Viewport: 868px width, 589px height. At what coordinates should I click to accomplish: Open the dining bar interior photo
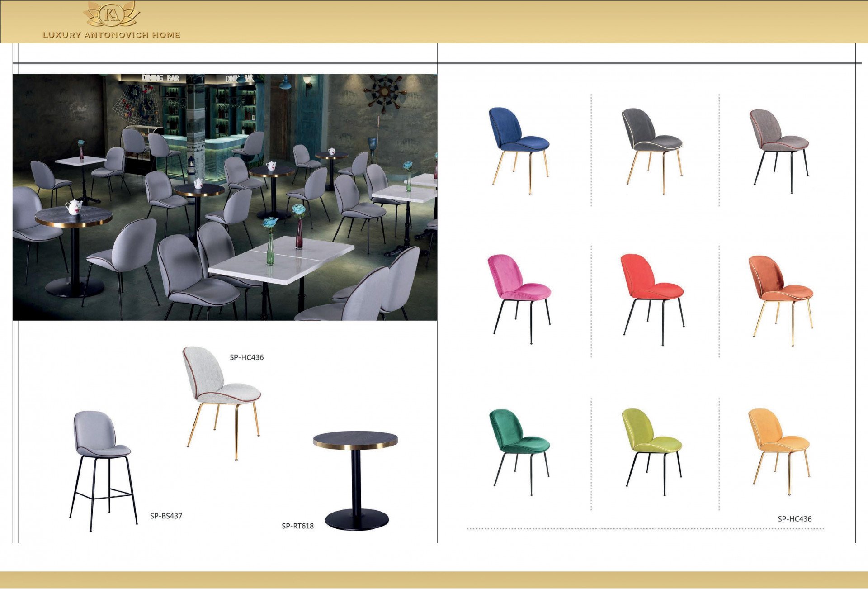pyautogui.click(x=225, y=197)
